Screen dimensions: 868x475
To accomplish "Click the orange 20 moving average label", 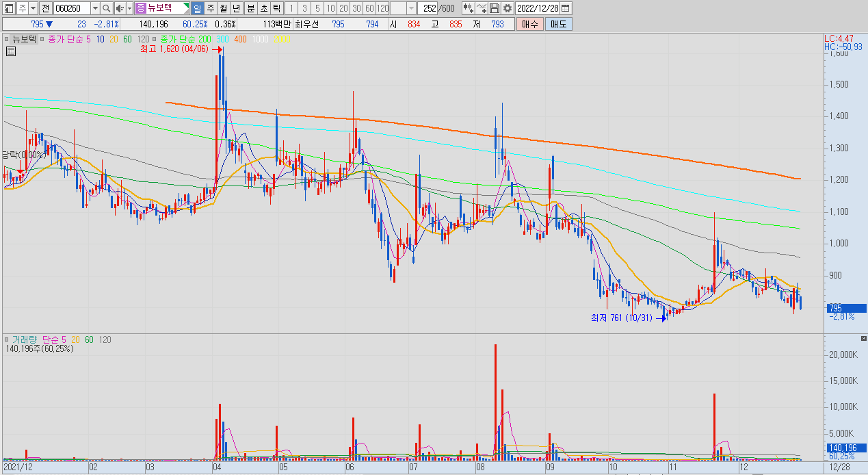I will (114, 40).
